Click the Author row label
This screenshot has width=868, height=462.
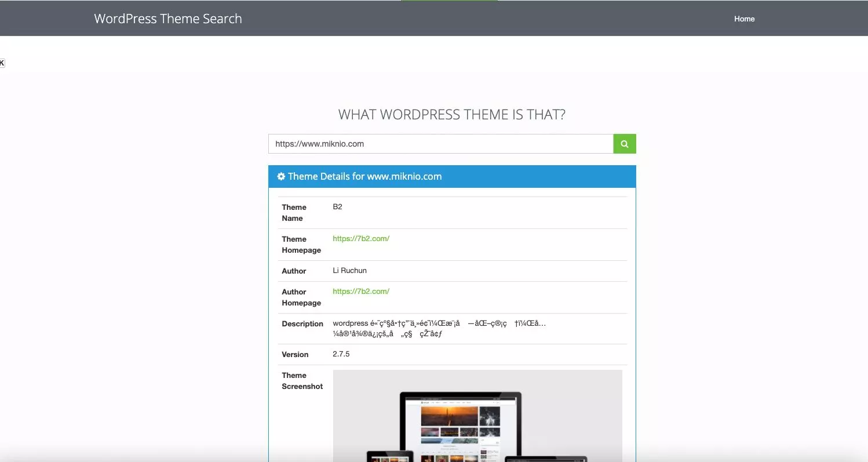pos(294,271)
